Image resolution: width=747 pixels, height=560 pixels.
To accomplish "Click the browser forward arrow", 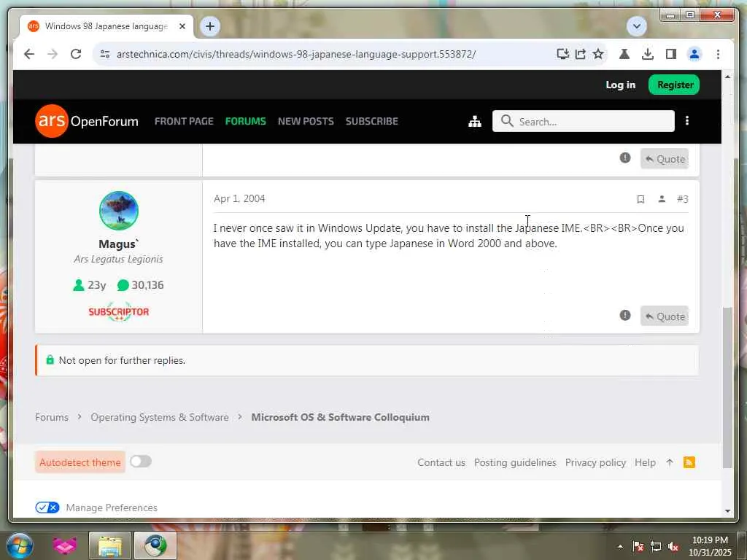I will tap(53, 54).
